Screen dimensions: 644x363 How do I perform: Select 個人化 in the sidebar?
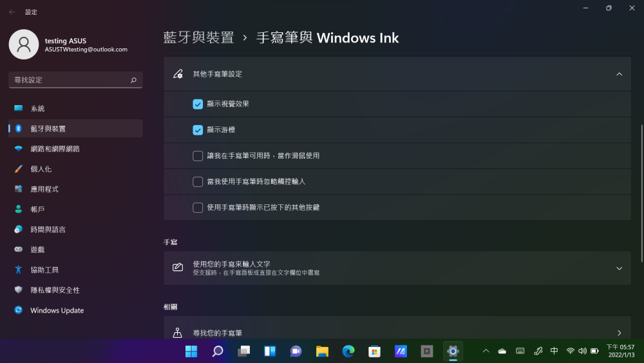click(41, 169)
